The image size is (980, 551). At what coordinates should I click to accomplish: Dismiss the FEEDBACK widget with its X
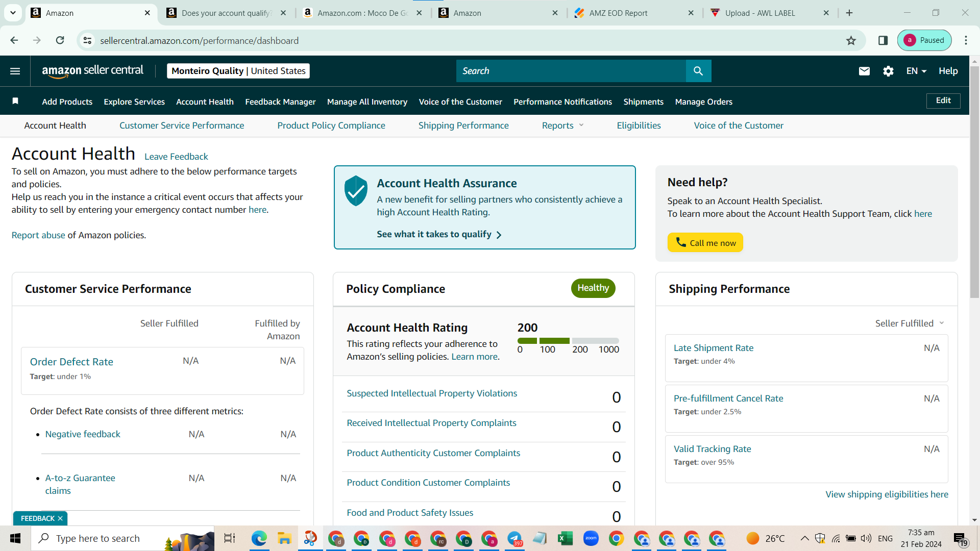[60, 518]
